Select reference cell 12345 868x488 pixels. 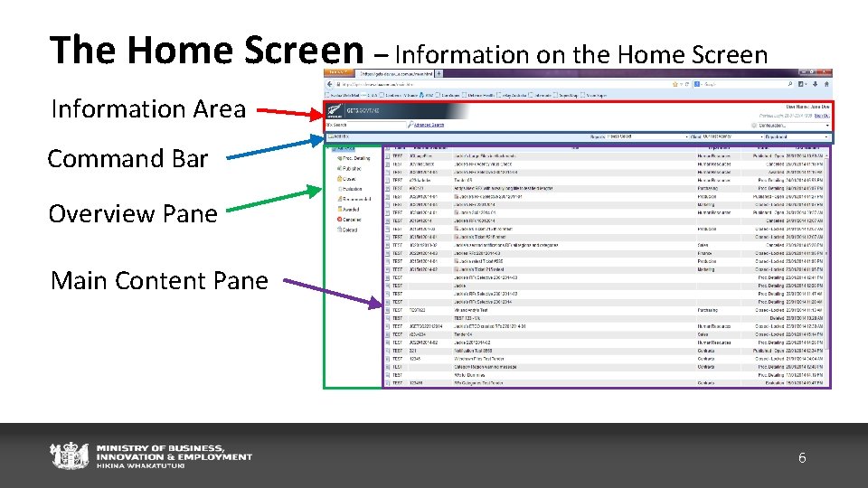pos(415,359)
